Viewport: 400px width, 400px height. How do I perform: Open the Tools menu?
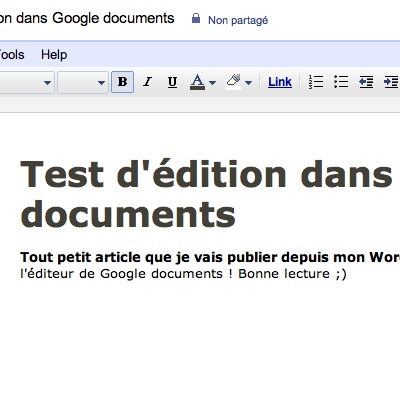pos(12,55)
